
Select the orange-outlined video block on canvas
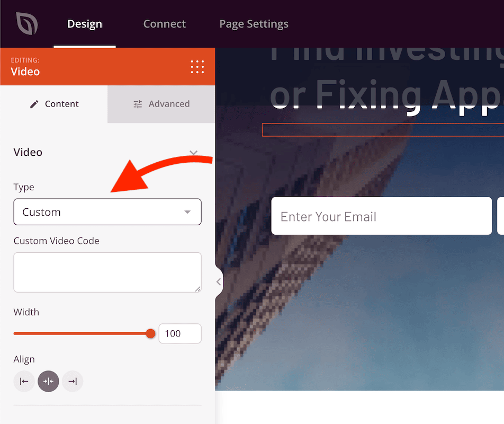(382, 130)
